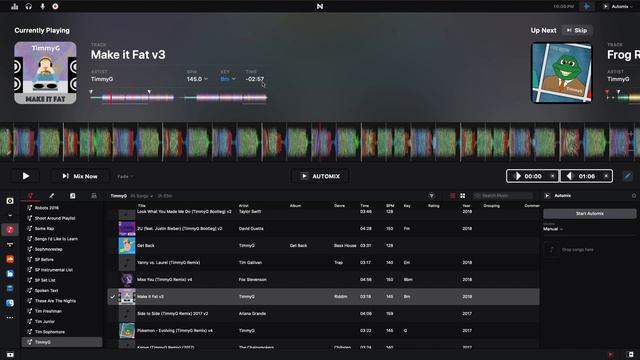Play the current track
The height and width of the screenshot is (360, 640).
(25, 176)
